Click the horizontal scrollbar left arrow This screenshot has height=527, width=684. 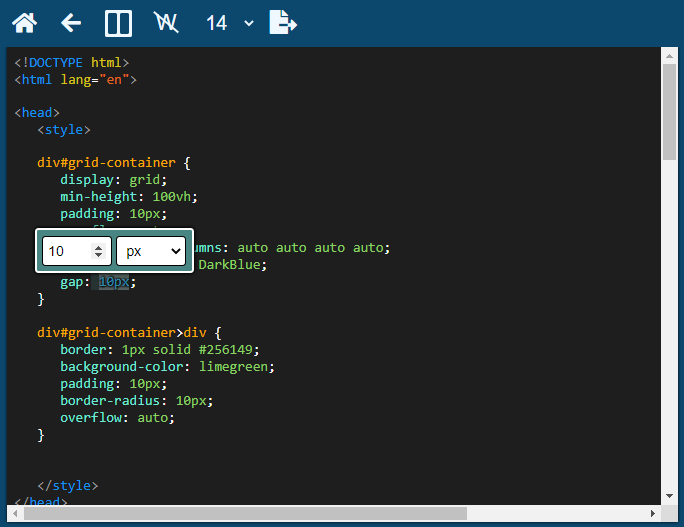15,513
